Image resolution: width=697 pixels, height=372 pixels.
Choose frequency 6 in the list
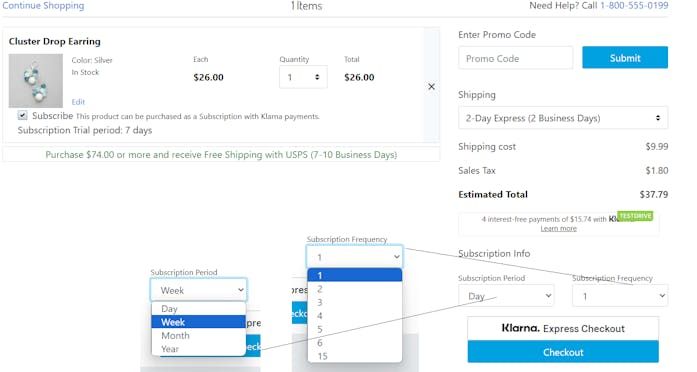pyautogui.click(x=355, y=343)
